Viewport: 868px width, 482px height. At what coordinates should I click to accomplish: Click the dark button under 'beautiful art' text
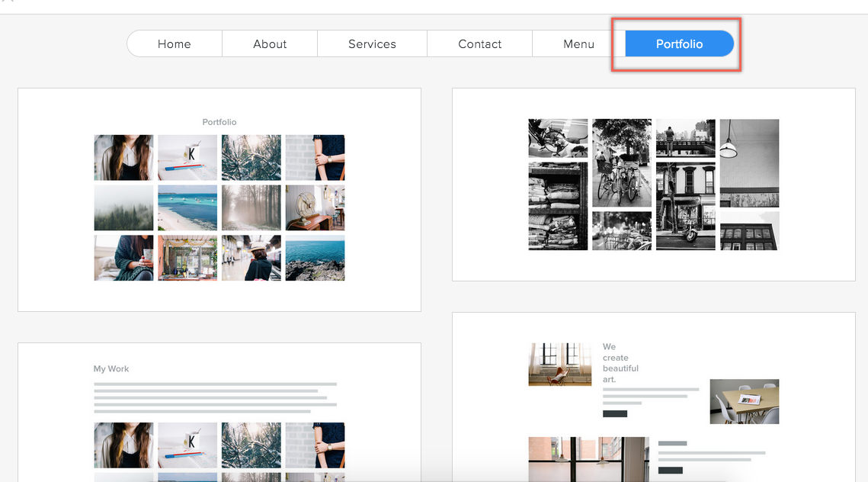(x=615, y=414)
